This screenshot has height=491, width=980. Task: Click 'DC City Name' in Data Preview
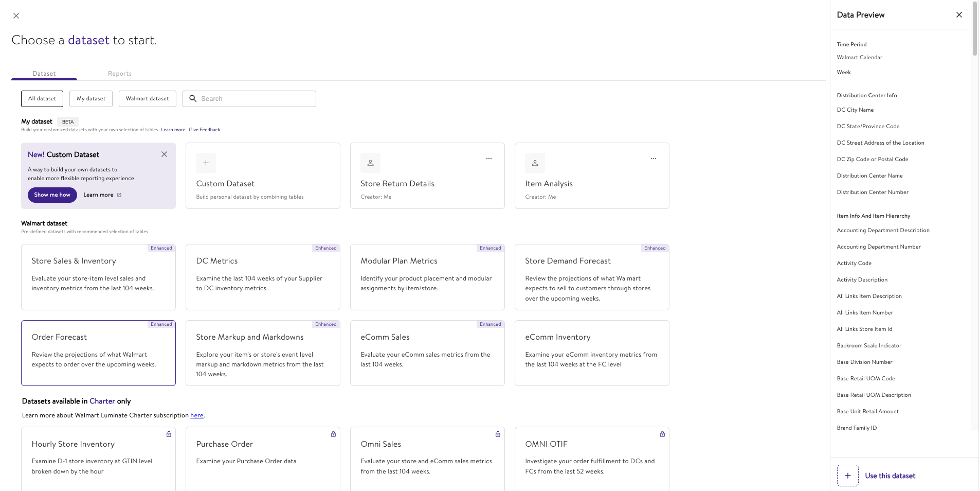[855, 110]
